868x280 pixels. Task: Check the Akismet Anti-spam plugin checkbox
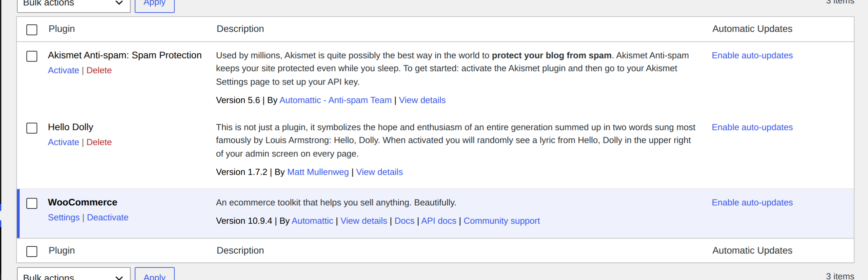[x=32, y=56]
